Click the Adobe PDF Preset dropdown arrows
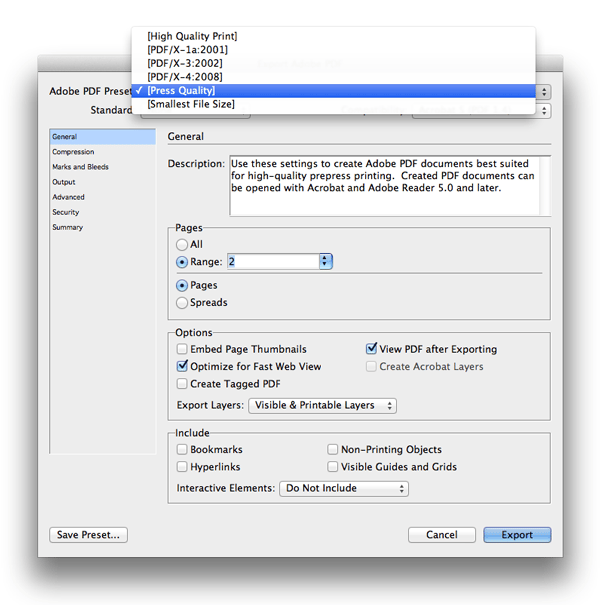Screen dimensions: 600x605 coord(544,92)
